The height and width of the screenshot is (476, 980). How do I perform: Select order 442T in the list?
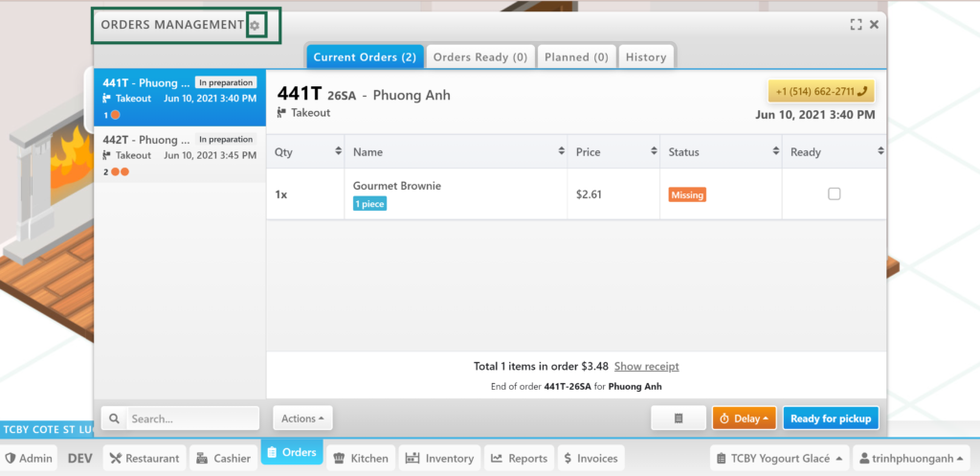coord(179,154)
